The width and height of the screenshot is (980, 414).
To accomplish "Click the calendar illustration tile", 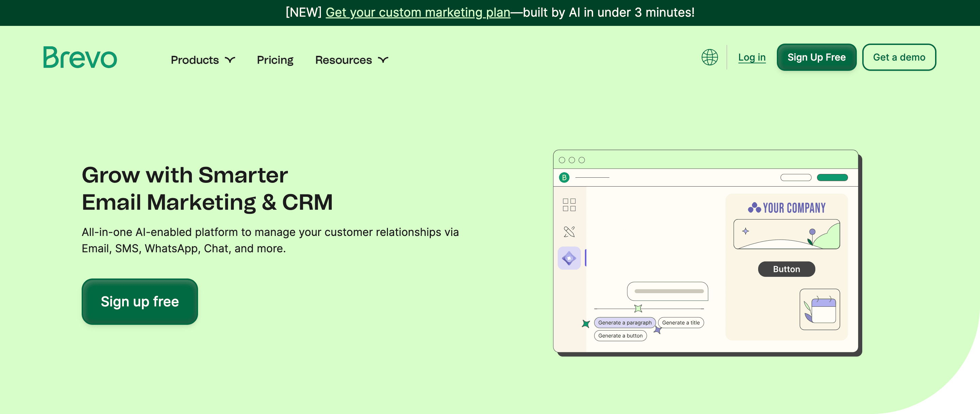I will [819, 309].
